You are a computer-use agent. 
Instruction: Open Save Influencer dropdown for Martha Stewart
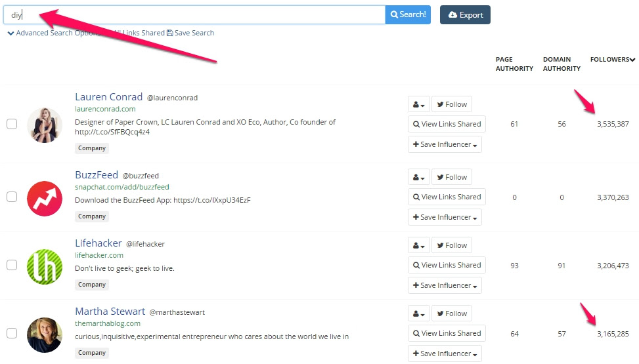[445, 354]
